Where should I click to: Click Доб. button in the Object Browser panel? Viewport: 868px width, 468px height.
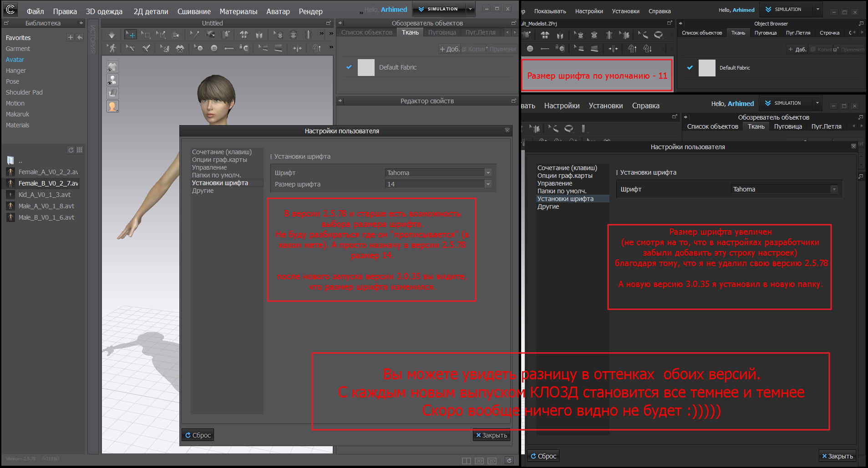tap(797, 50)
